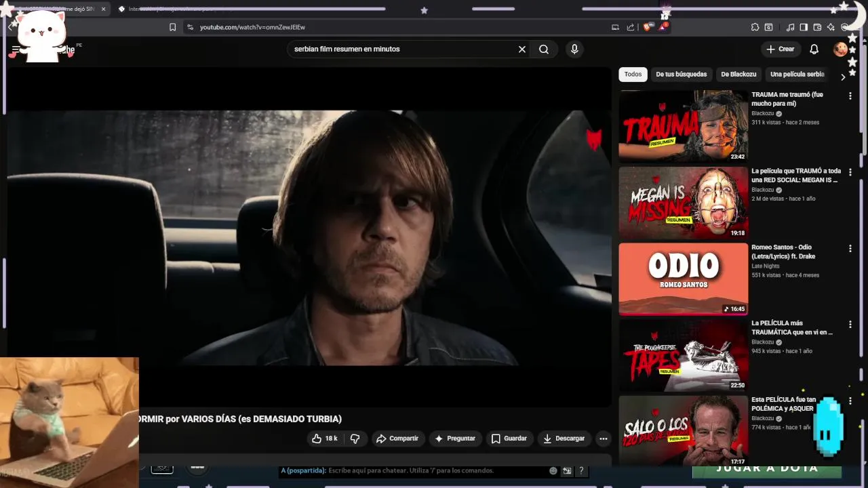
Task: Select De Blackozu filter chip
Action: (738, 75)
